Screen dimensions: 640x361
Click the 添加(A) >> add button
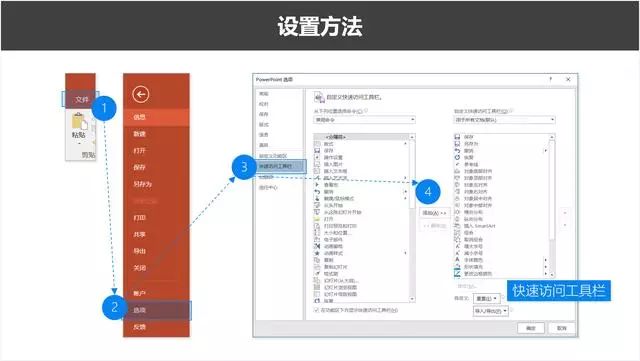point(434,213)
